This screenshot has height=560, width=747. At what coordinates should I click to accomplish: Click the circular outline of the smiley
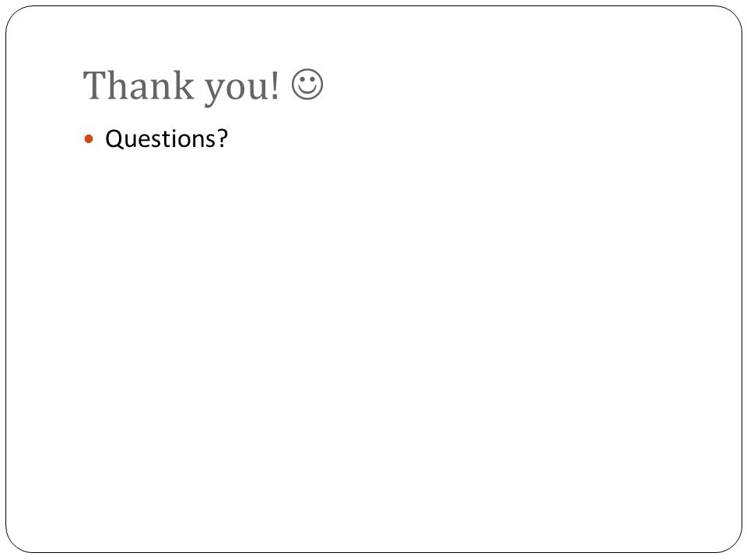(292, 84)
